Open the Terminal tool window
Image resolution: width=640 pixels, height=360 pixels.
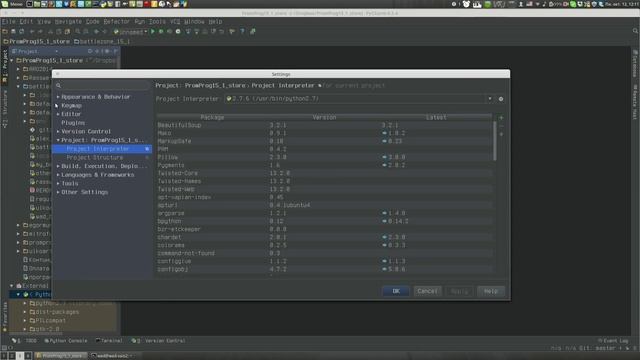click(x=109, y=341)
